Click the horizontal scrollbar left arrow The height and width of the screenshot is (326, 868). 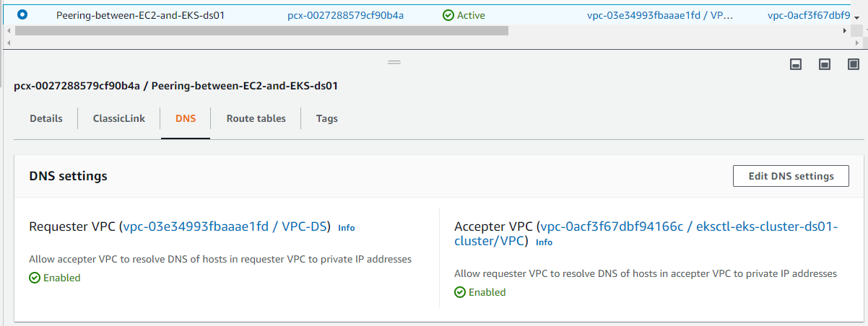pos(9,31)
